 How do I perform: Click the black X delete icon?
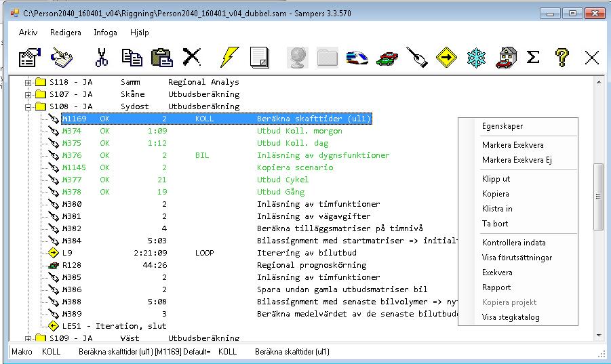[192, 57]
